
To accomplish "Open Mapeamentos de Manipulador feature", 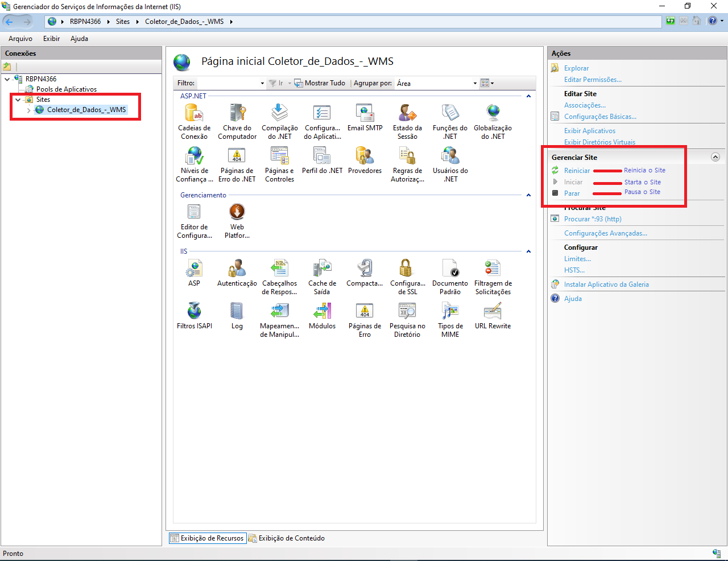I will 280,320.
